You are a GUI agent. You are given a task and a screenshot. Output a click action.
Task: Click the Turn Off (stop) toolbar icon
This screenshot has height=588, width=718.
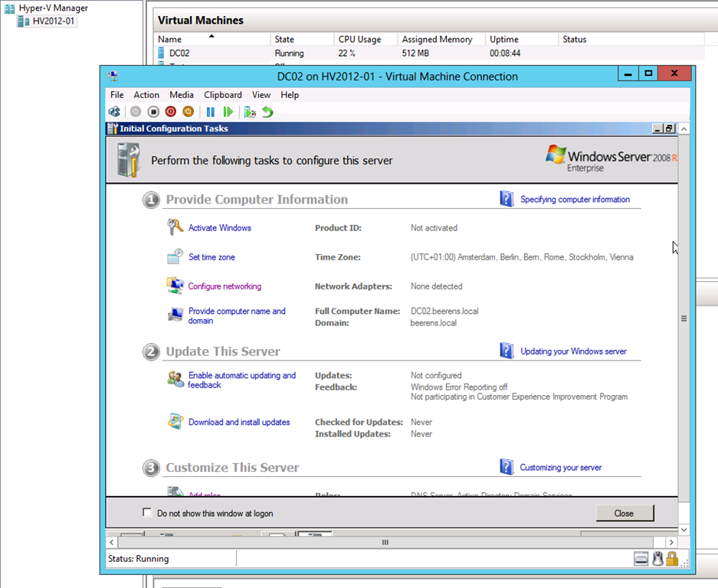click(153, 112)
